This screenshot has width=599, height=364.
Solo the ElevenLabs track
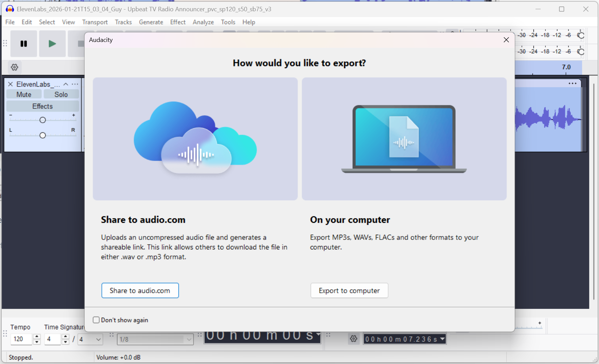coord(61,94)
